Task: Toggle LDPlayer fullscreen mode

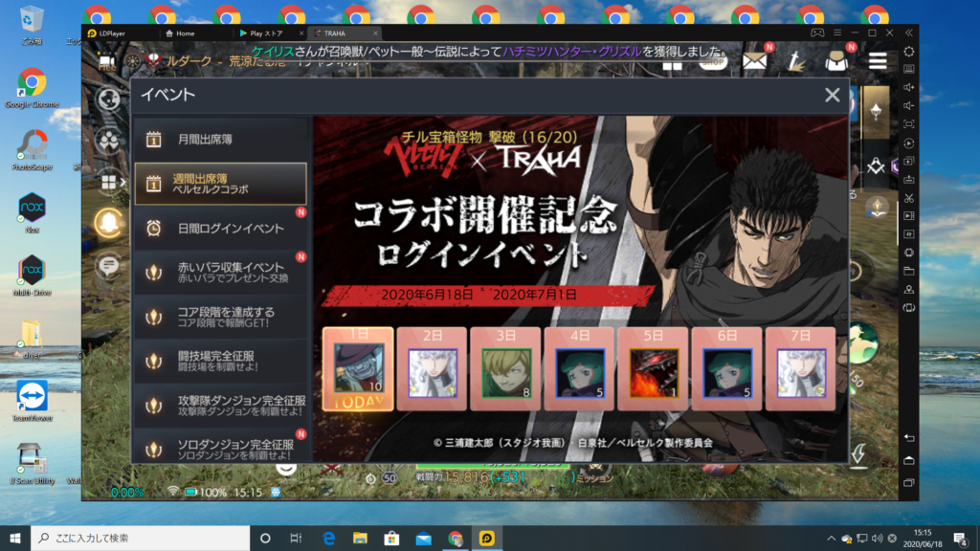Action: [x=909, y=124]
